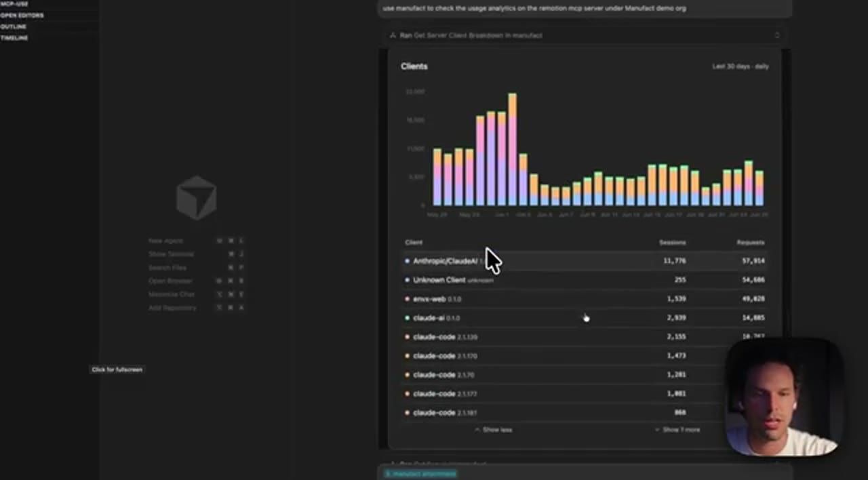Click the color dot for envs-web
This screenshot has height=480, width=868.
click(407, 299)
